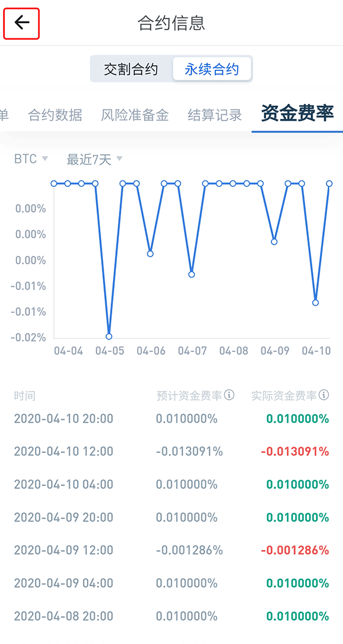Switch to 合约数据 tab
Image resolution: width=343 pixels, height=644 pixels.
[55, 115]
